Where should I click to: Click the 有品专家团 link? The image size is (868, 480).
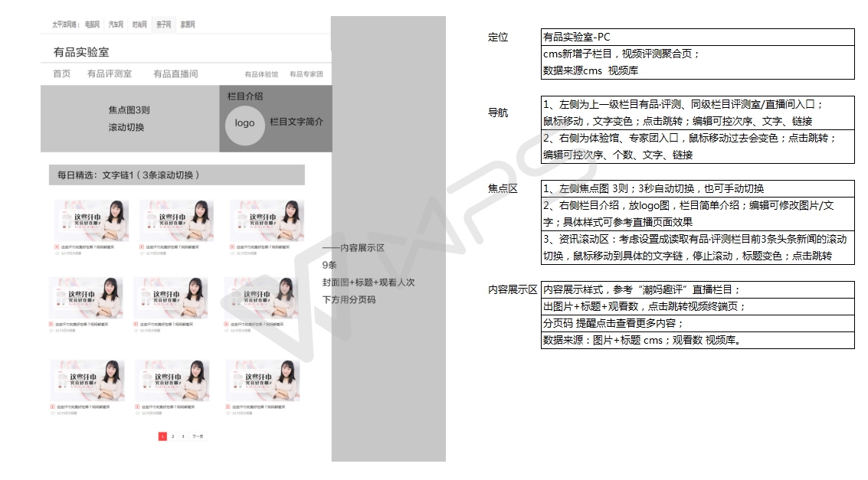click(x=306, y=75)
